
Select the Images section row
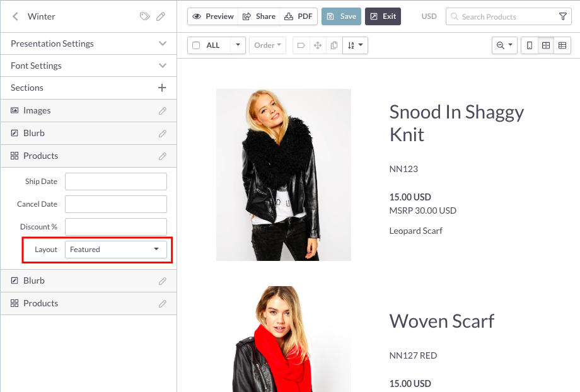coord(88,111)
